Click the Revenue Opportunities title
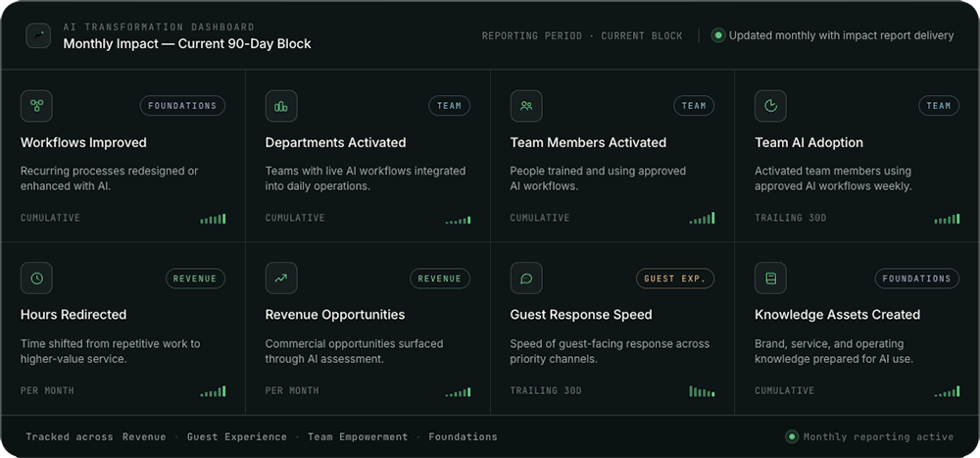 tap(335, 315)
